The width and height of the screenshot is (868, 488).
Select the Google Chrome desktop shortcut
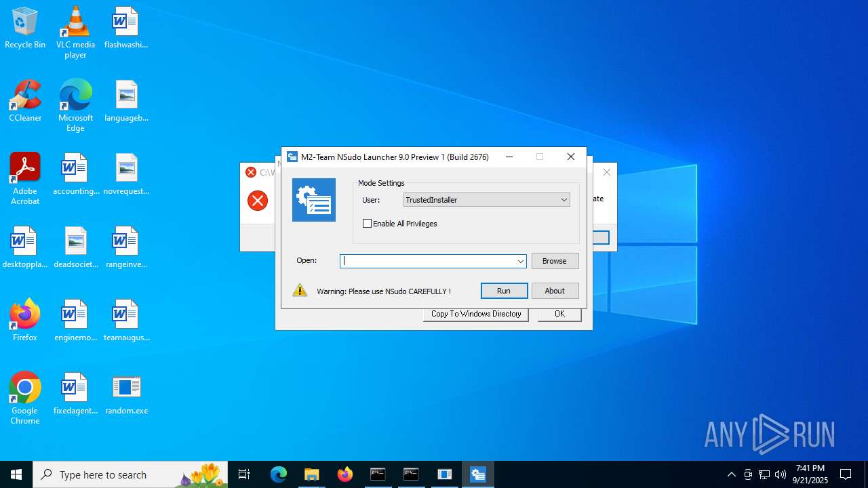coord(25,398)
